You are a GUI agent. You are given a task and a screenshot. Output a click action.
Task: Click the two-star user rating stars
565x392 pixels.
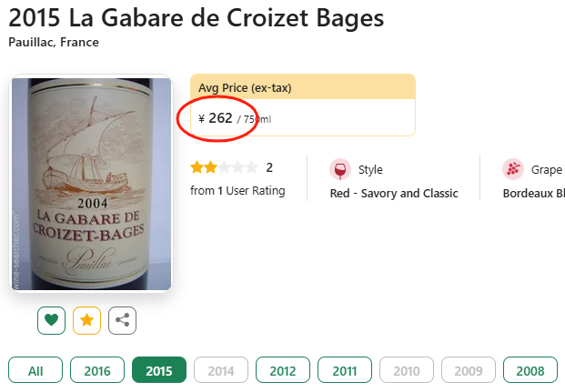[x=224, y=167]
